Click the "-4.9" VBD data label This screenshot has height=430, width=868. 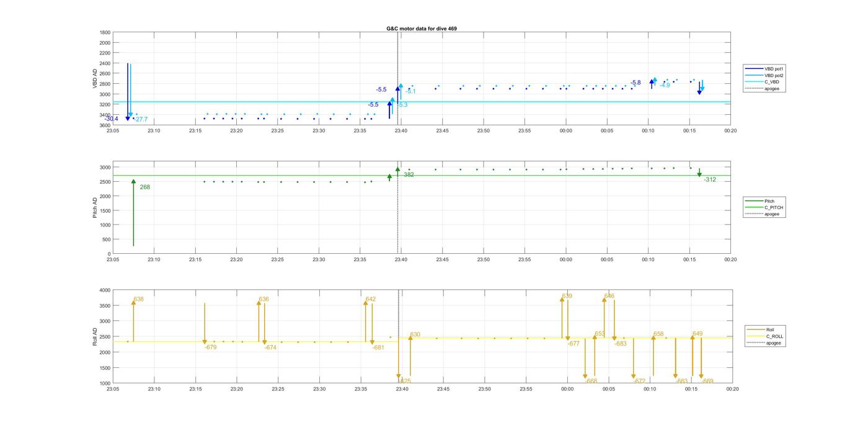coord(665,86)
